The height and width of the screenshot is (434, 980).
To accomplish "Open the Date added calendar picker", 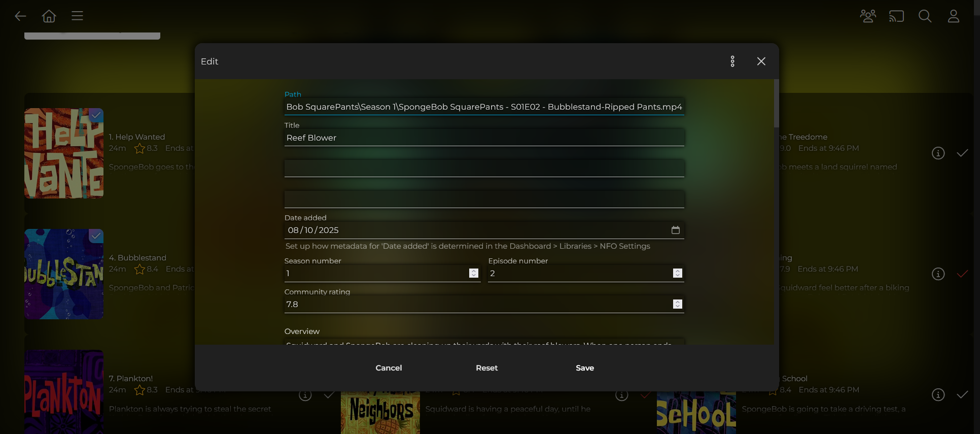I will pyautogui.click(x=675, y=230).
